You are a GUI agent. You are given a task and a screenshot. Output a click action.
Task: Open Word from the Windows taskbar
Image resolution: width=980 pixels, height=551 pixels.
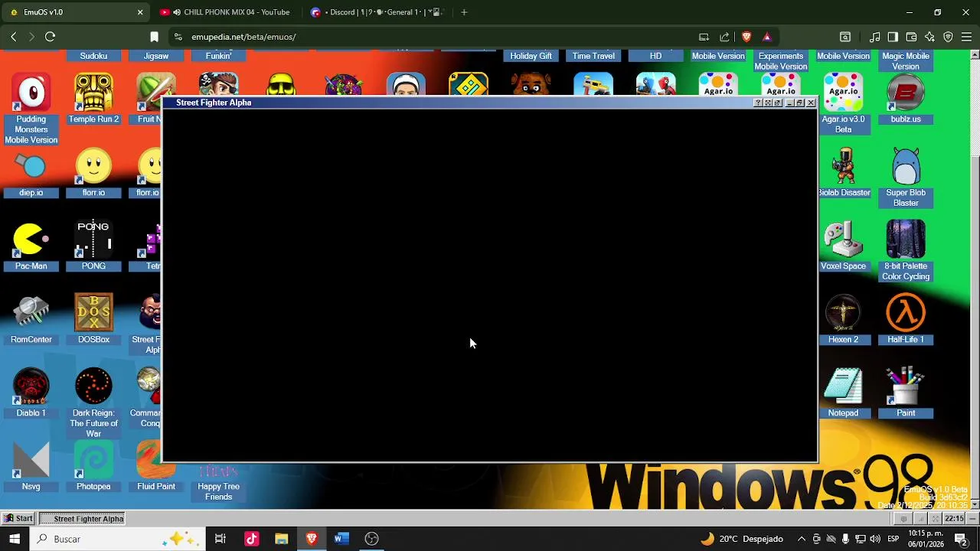(x=341, y=539)
